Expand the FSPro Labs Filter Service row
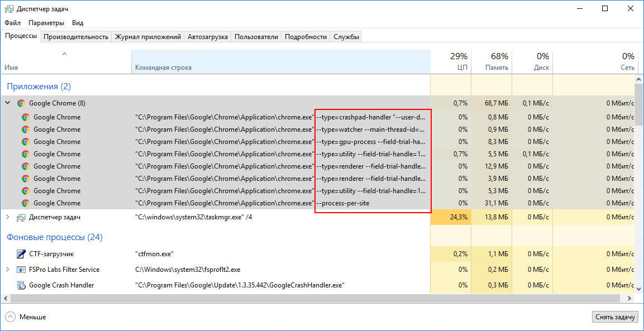 tap(7, 270)
